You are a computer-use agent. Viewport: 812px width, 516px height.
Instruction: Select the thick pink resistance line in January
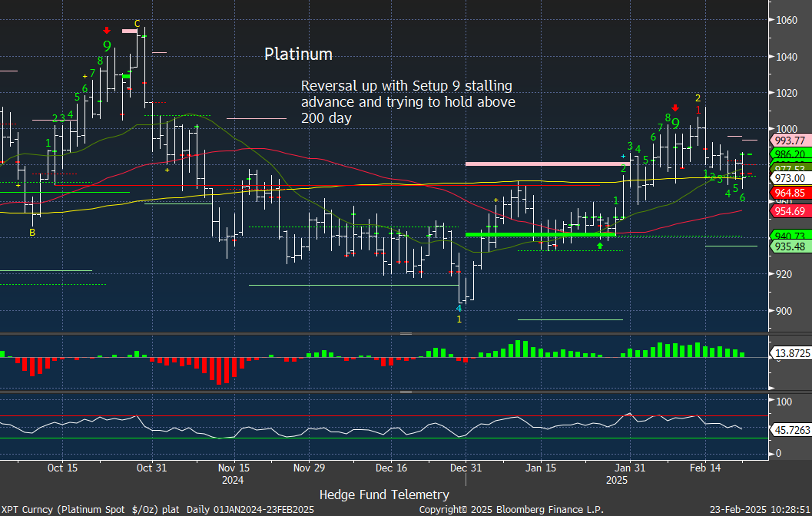[548, 164]
